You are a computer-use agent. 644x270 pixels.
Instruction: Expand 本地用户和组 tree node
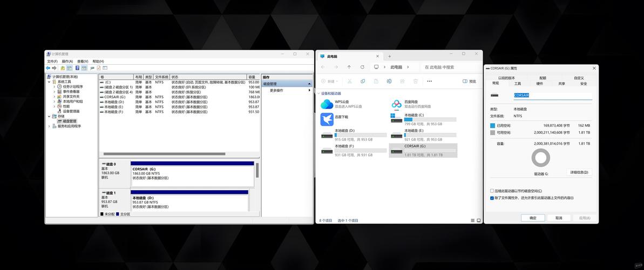click(54, 102)
